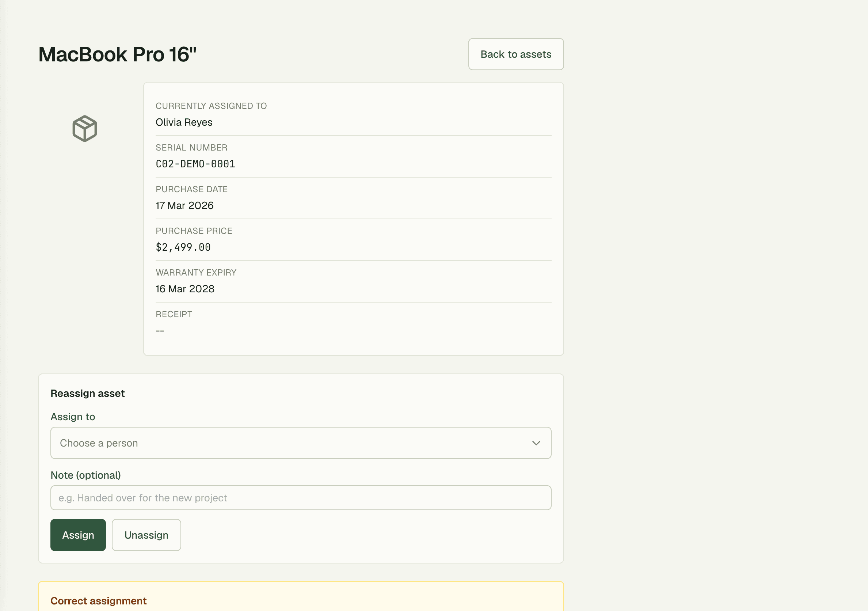Click the Assign to field label
The image size is (868, 611).
point(73,417)
